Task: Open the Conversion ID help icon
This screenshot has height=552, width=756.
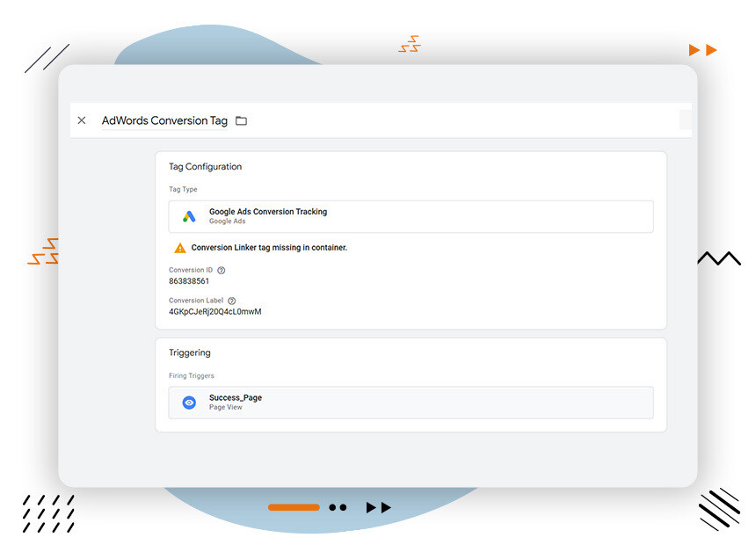Action: (x=219, y=270)
